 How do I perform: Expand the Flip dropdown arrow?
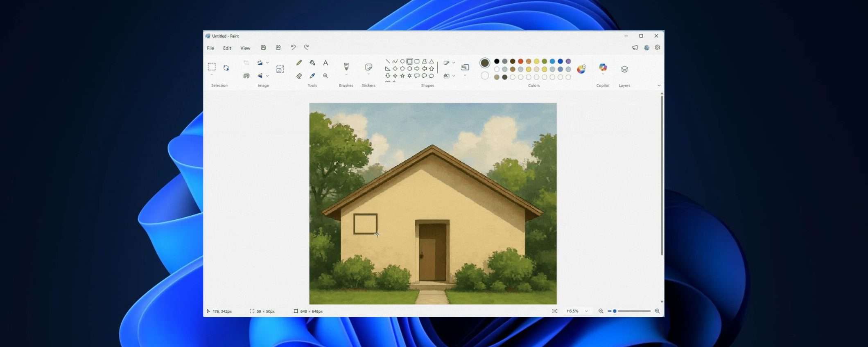click(267, 76)
